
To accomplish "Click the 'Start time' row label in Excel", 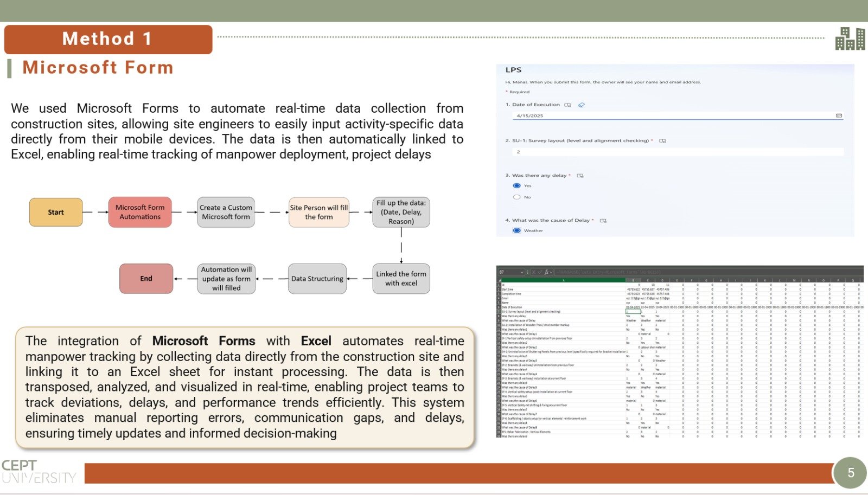I will point(508,290).
